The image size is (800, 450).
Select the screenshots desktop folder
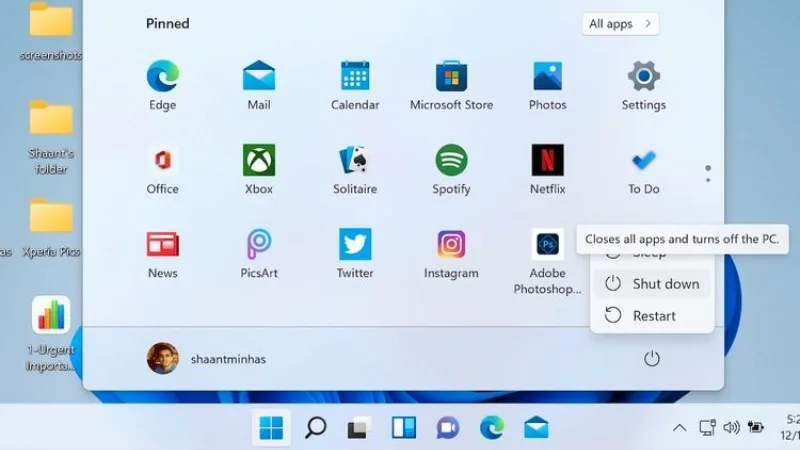(x=51, y=32)
